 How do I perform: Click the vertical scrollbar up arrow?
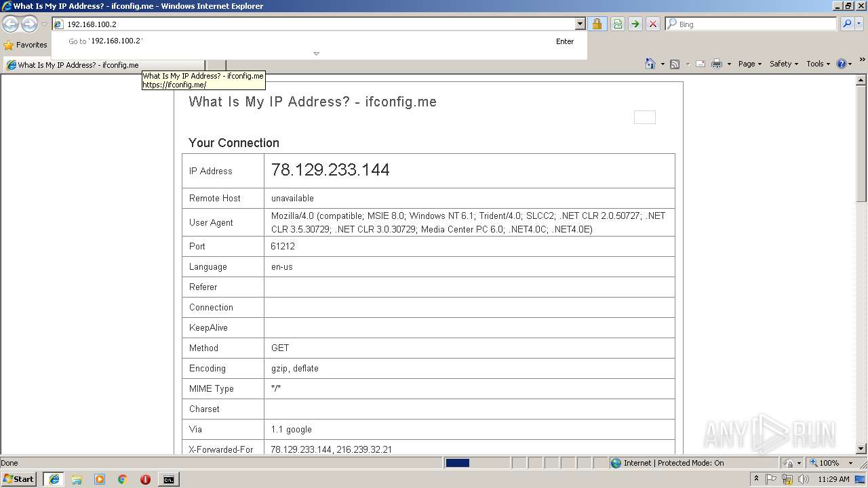[x=861, y=80]
